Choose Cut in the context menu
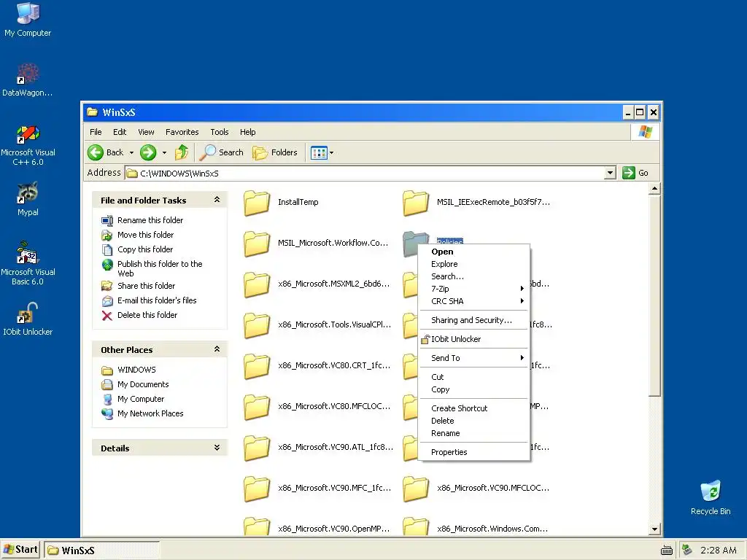Image resolution: width=747 pixels, height=560 pixels. pyautogui.click(x=474, y=377)
